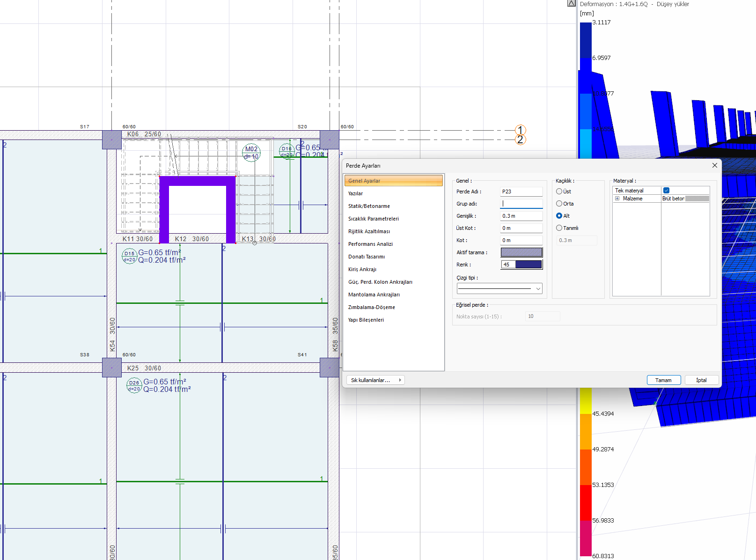Click the Genişlik input field
756x560 pixels.
(521, 216)
